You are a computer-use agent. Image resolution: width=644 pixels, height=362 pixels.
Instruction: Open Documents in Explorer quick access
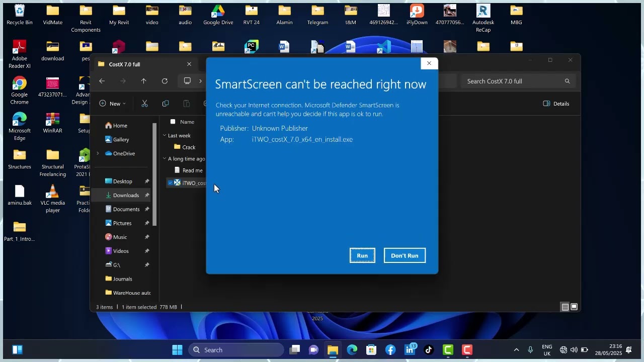122,209
